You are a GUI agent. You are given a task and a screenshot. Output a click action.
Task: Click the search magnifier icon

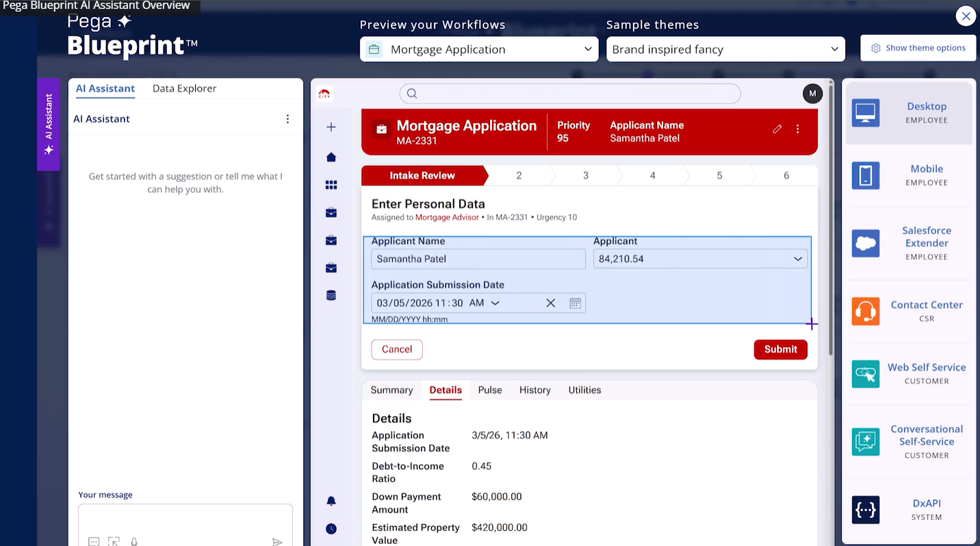(412, 94)
